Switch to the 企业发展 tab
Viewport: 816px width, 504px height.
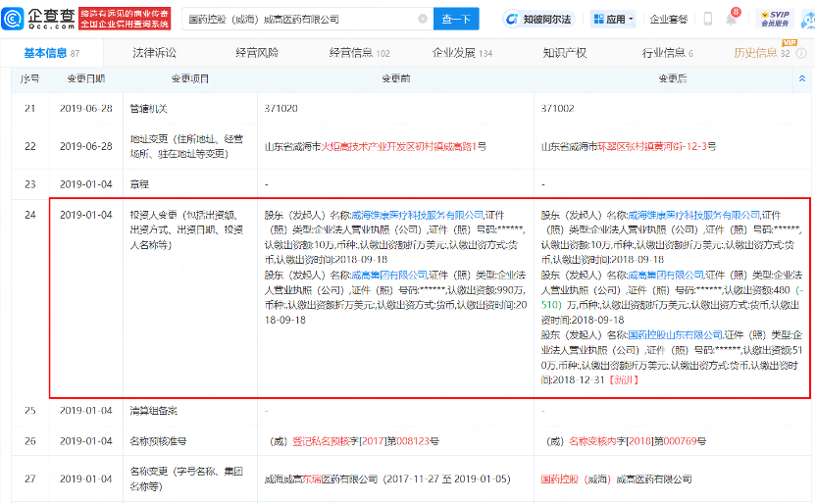point(462,53)
